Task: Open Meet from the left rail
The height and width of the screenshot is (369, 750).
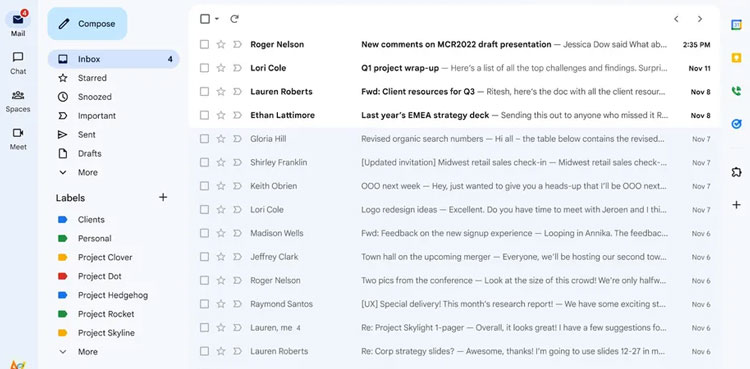Action: pyautogui.click(x=18, y=139)
